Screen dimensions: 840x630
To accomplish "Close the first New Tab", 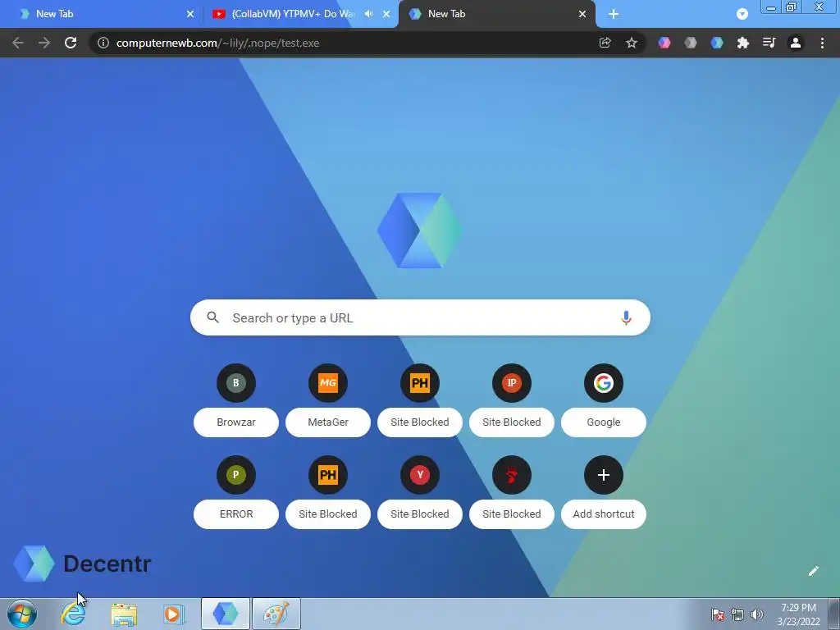I will click(190, 14).
